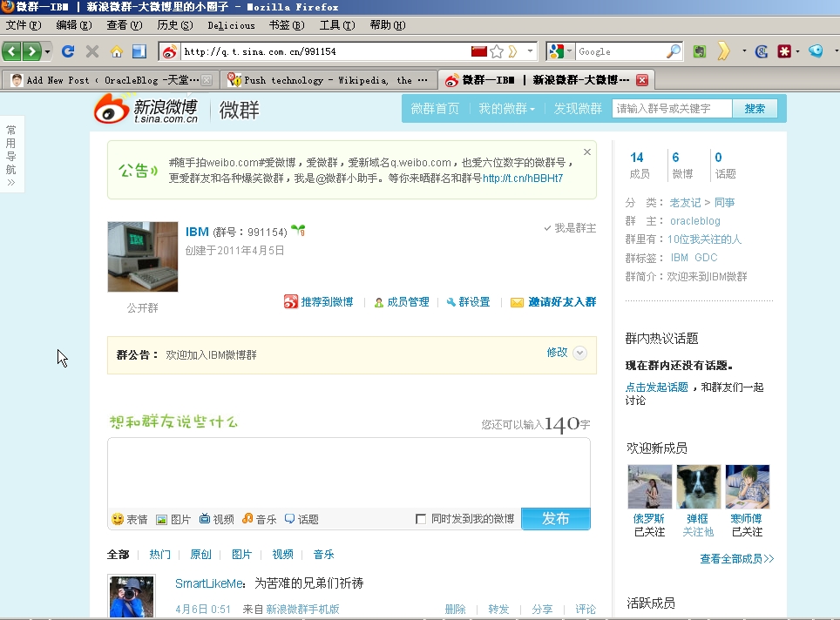
Task: Click the blue window icon beside the home button
Action: tap(139, 51)
